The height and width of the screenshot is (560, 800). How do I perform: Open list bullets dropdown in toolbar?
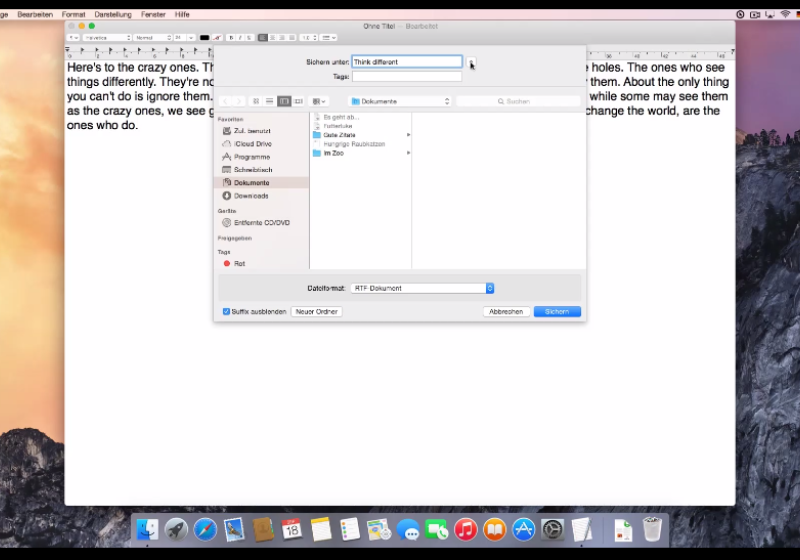[328, 38]
